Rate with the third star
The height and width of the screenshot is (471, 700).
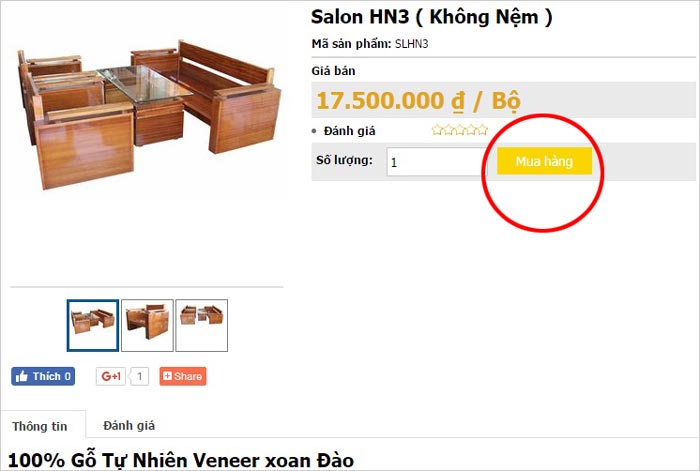tap(460, 130)
